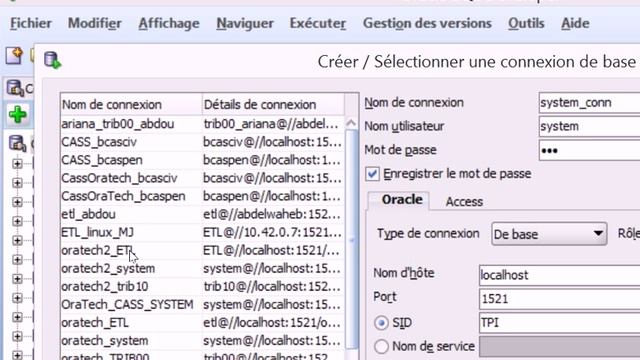Viewport: 640px width, 360px height.
Task: Select the Nom de service radio button
Action: [381, 347]
